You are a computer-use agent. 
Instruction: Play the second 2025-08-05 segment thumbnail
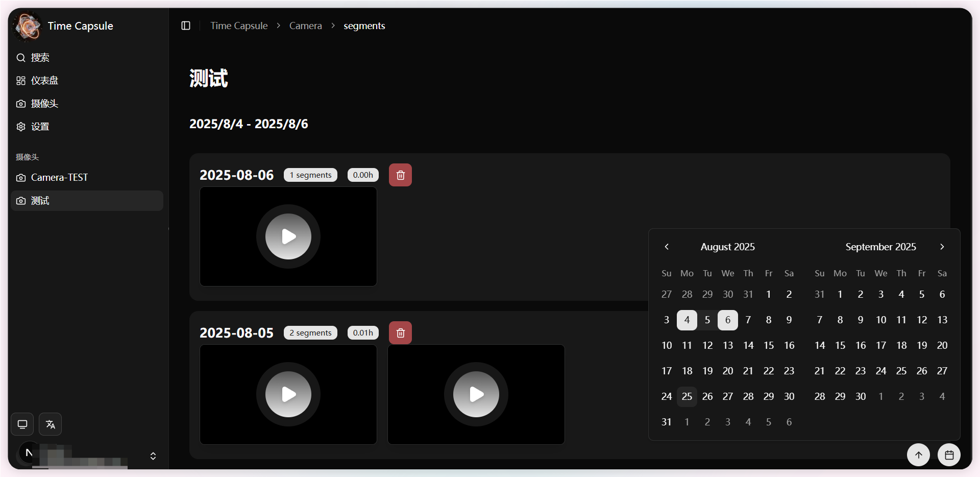(476, 394)
